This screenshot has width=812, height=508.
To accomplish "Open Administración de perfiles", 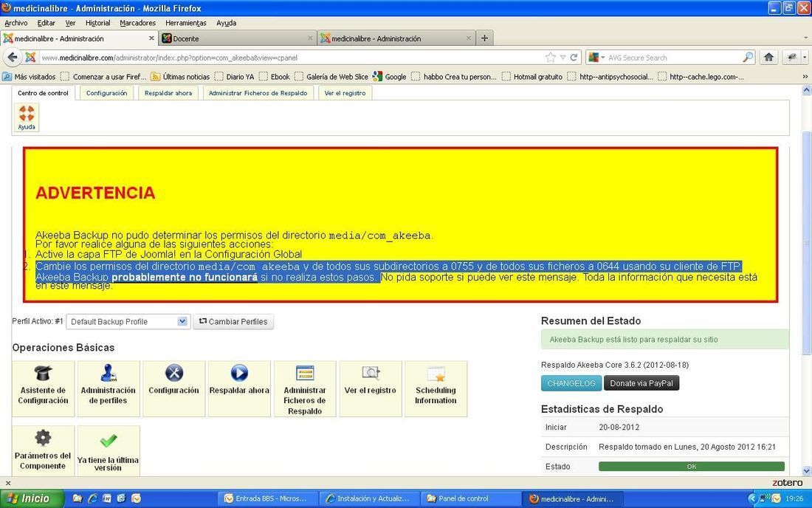I will (x=109, y=388).
